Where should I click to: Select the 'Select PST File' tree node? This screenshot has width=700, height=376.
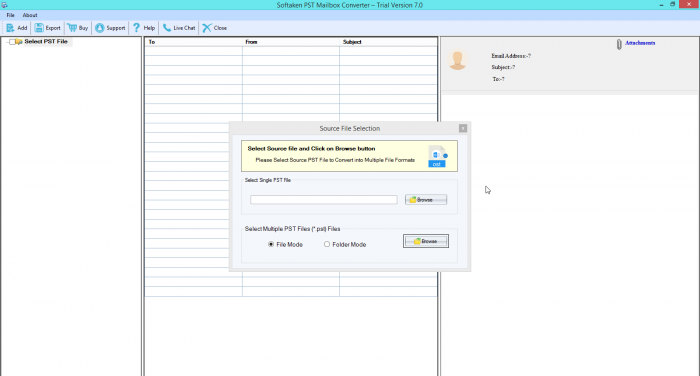(x=46, y=42)
